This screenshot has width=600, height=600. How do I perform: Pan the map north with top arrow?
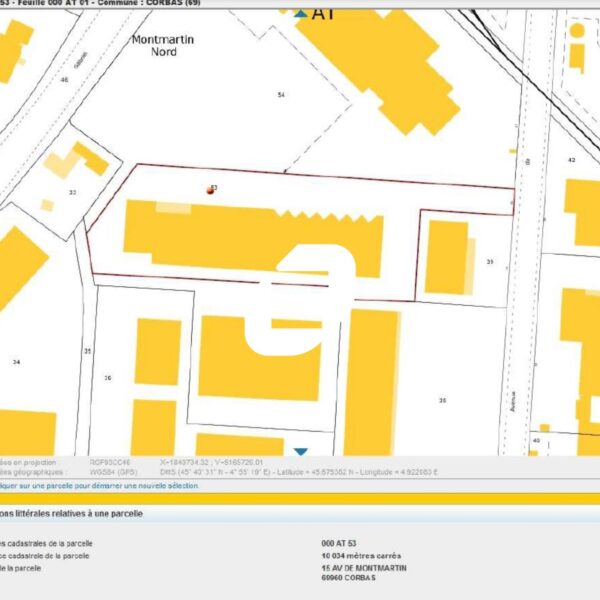301,14
